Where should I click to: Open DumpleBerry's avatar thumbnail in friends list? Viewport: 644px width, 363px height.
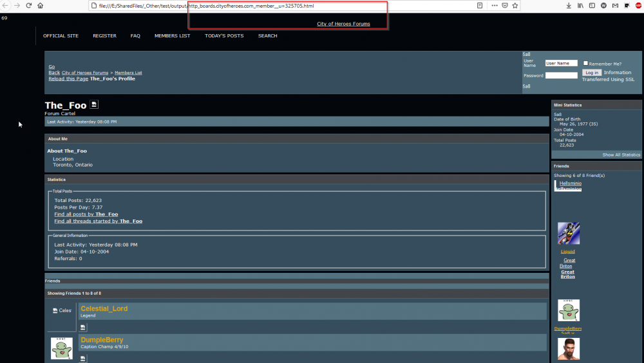[x=62, y=348]
